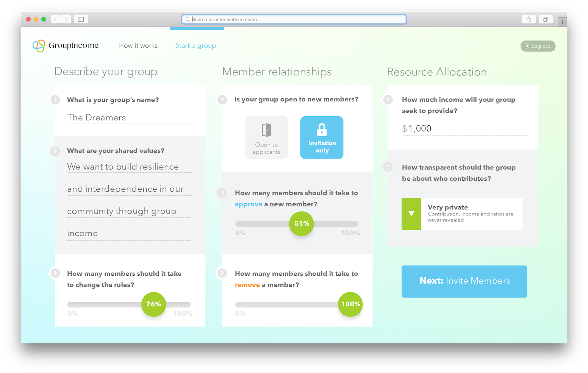
Task: Select the Open to applicants option
Action: point(266,137)
